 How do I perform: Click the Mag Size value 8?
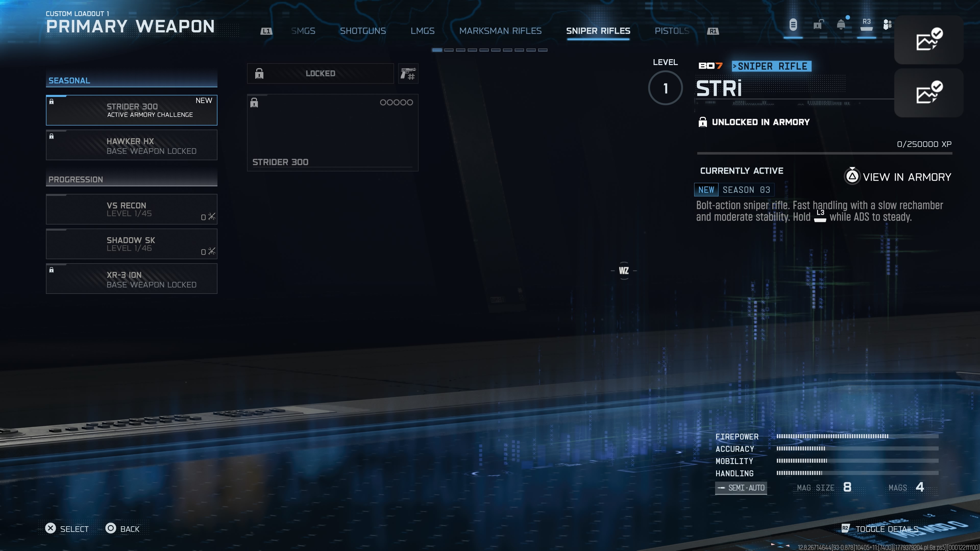pos(847,487)
